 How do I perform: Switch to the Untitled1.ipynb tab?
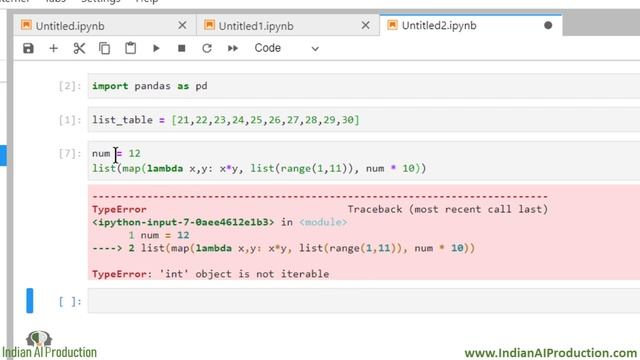288,26
